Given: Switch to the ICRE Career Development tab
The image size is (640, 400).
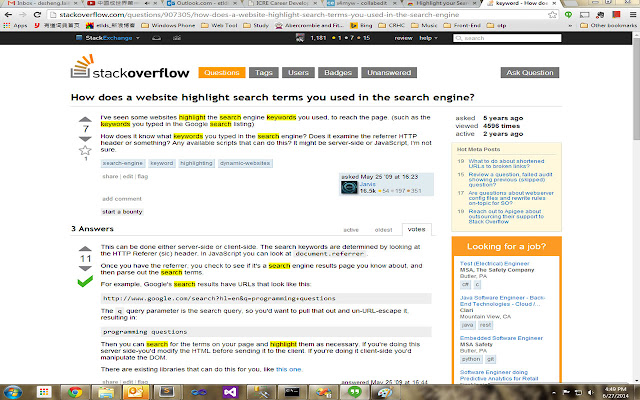Looking at the screenshot, I should (282, 3).
